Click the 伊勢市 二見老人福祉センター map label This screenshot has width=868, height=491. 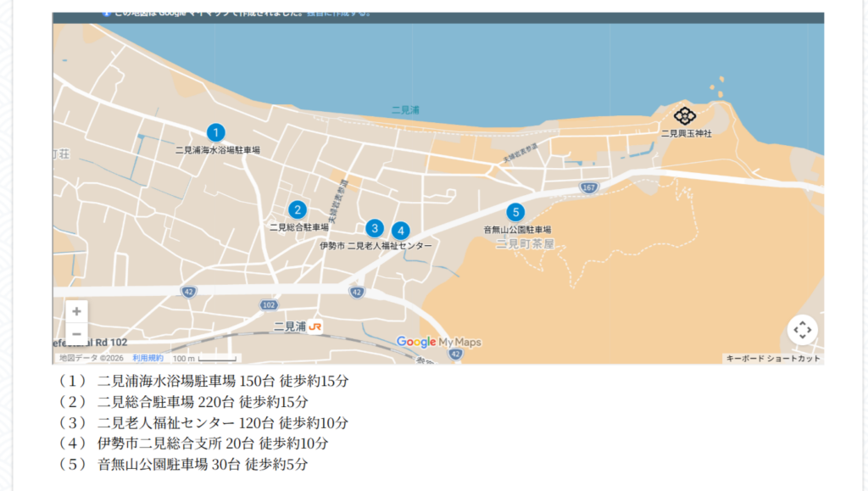tap(376, 245)
